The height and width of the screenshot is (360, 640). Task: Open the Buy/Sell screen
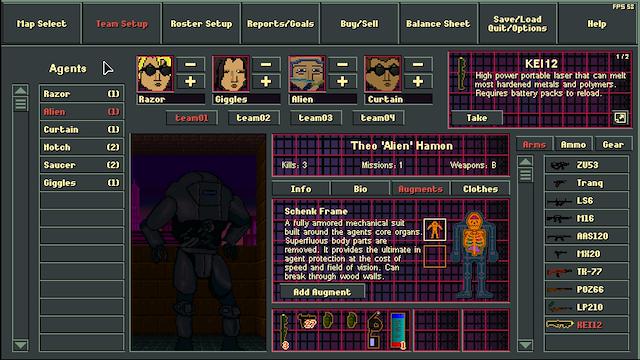tap(359, 24)
